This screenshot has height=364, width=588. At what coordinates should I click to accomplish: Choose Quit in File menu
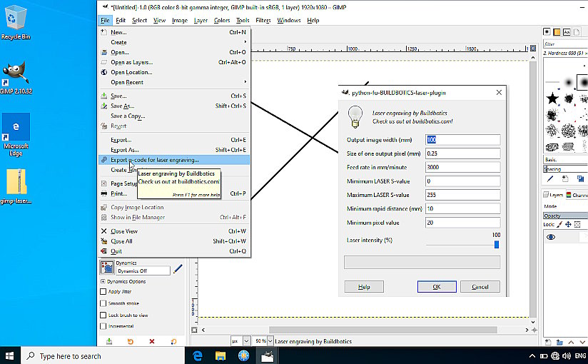pyautogui.click(x=174, y=251)
